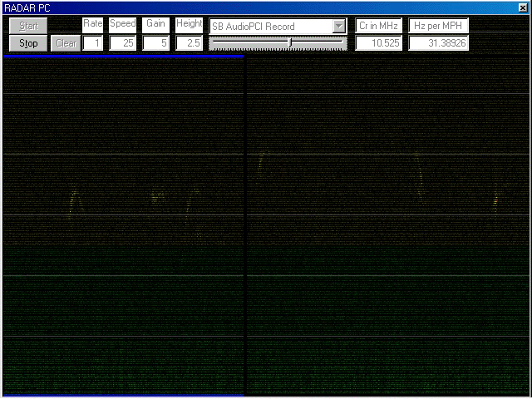
Task: Click the Rate label
Action: (x=93, y=24)
